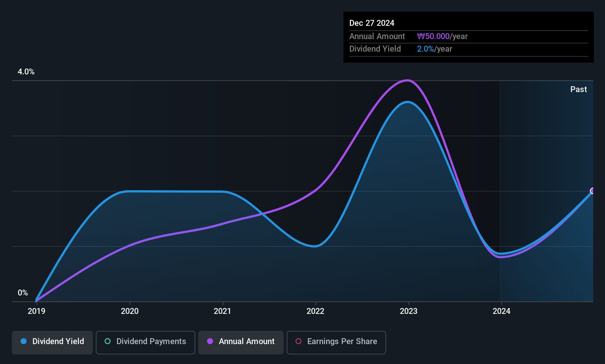
Task: Click the 2019 x-axis label
Action: tap(36, 311)
